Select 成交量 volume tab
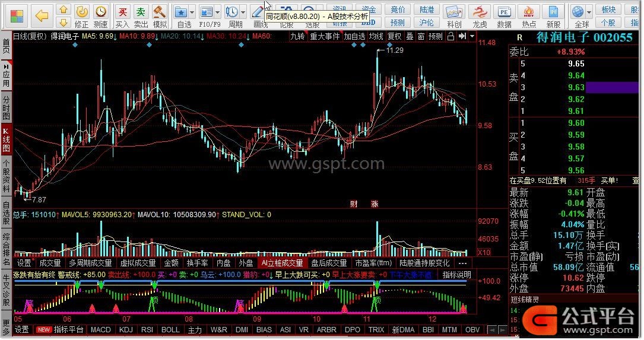Screen dimensions: 644x340 point(50,263)
